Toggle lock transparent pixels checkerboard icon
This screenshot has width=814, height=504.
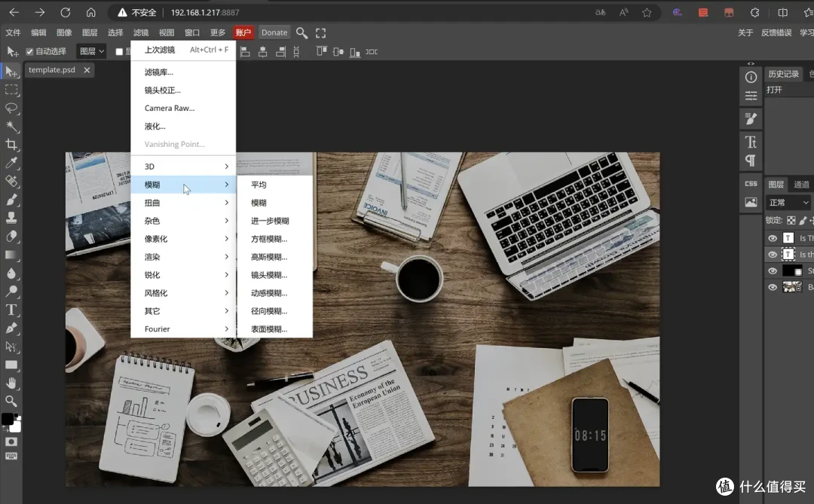pyautogui.click(x=791, y=220)
